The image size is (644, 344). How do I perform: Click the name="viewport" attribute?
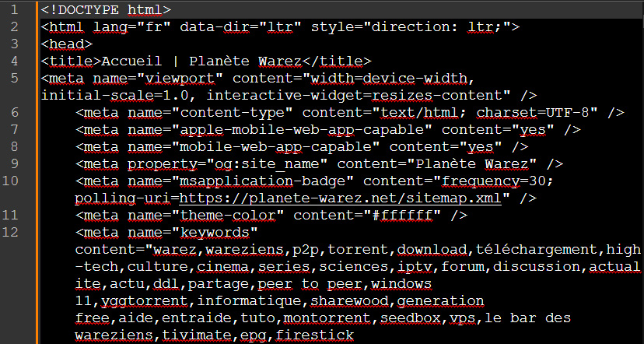tap(158, 78)
